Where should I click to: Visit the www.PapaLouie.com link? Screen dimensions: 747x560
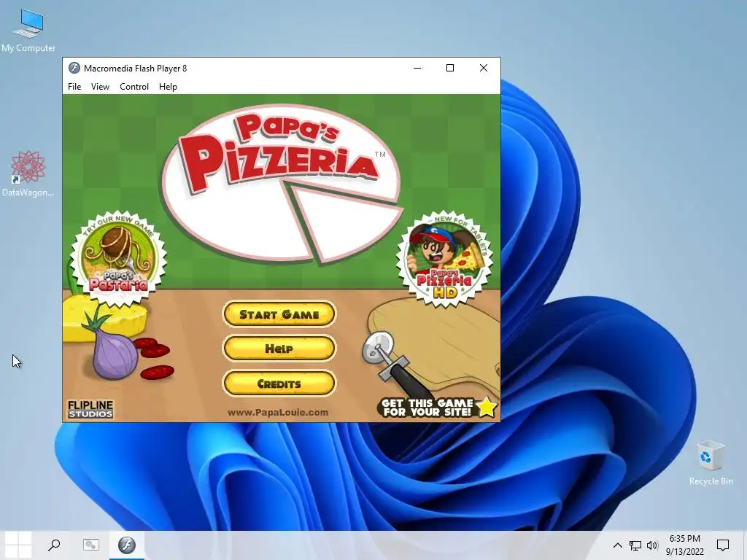click(278, 413)
